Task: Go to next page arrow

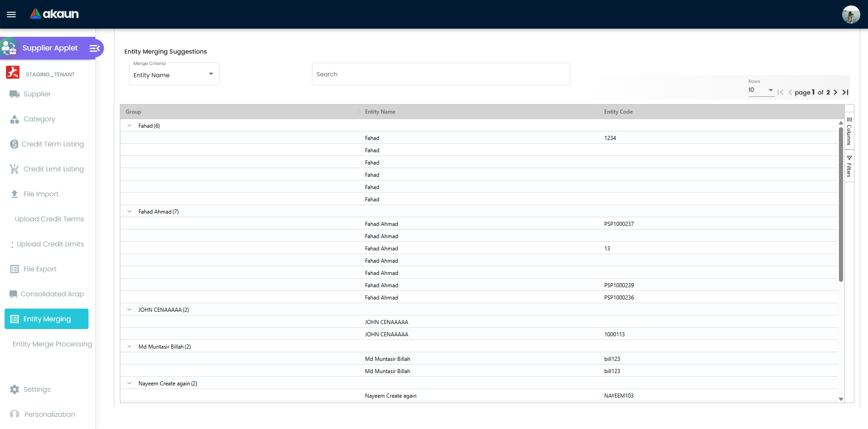Action: coord(835,92)
